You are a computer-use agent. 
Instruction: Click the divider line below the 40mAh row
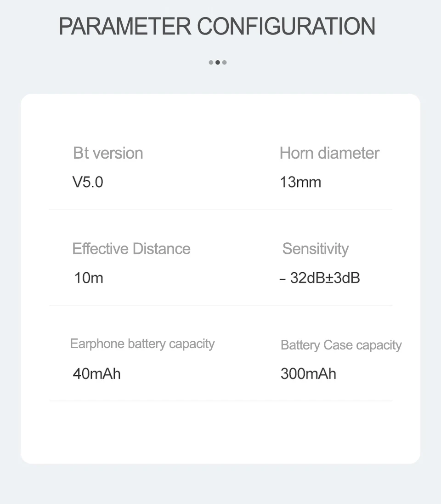pyautogui.click(x=220, y=401)
